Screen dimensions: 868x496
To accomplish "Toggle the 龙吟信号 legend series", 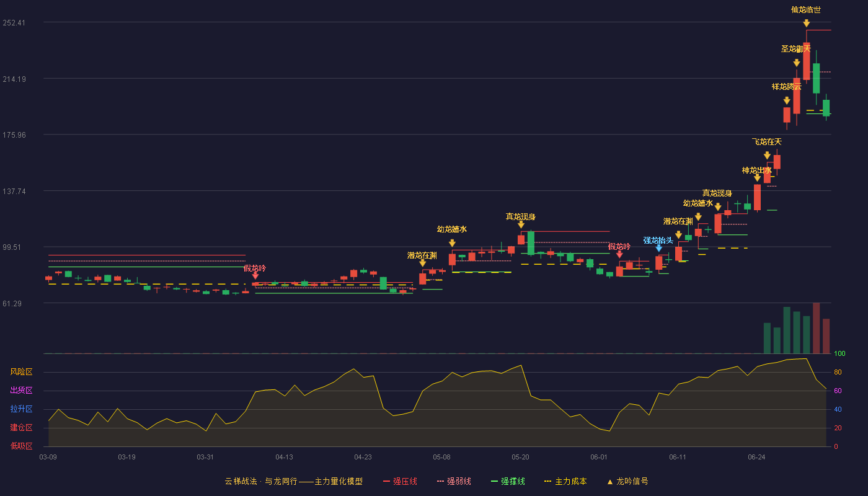I will coord(627,481).
